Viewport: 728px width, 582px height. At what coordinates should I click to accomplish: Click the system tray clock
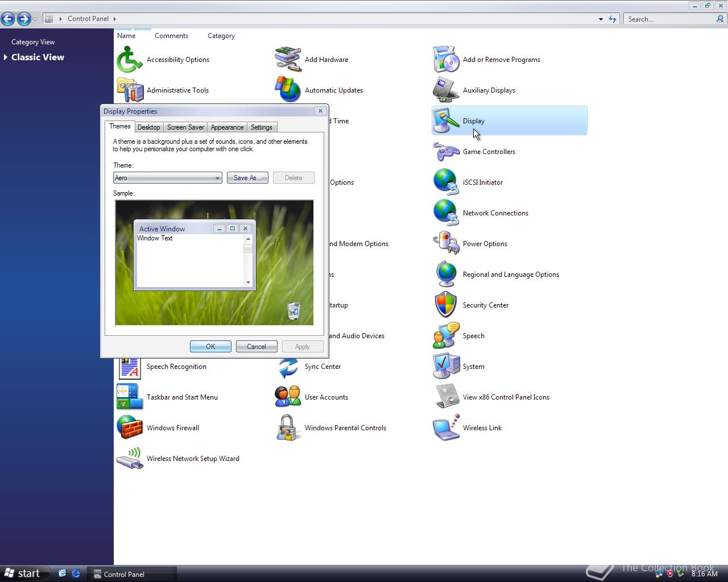coord(704,574)
